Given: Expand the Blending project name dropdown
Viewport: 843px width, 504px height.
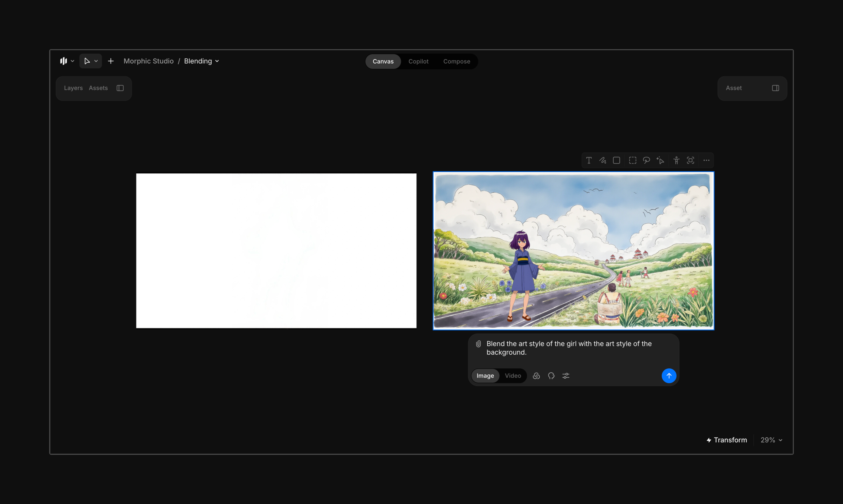Looking at the screenshot, I should [217, 61].
